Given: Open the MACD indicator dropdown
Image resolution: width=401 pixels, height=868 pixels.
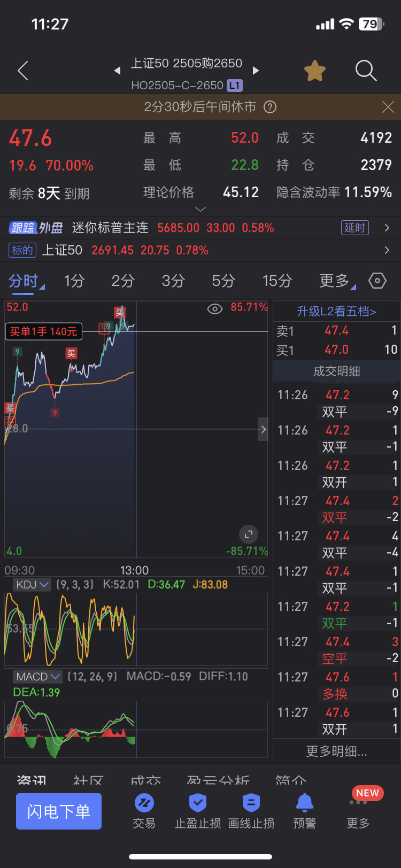Looking at the screenshot, I should (x=37, y=677).
